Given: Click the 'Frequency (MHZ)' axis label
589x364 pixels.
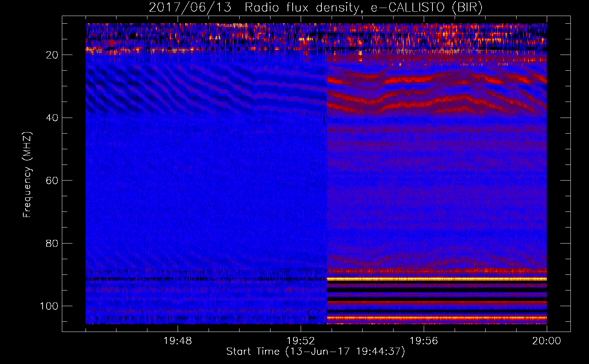Looking at the screenshot, I should pos(27,174).
